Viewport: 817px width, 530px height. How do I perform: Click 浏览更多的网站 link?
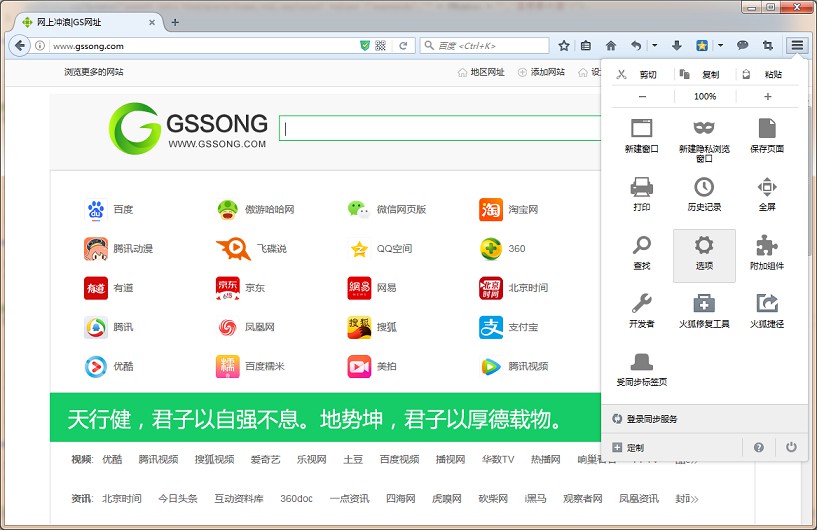pyautogui.click(x=94, y=72)
